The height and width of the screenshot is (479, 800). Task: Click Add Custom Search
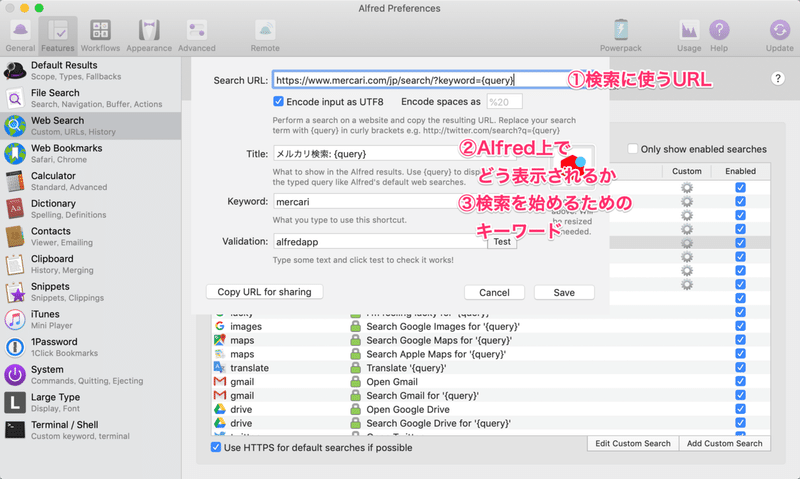(724, 443)
